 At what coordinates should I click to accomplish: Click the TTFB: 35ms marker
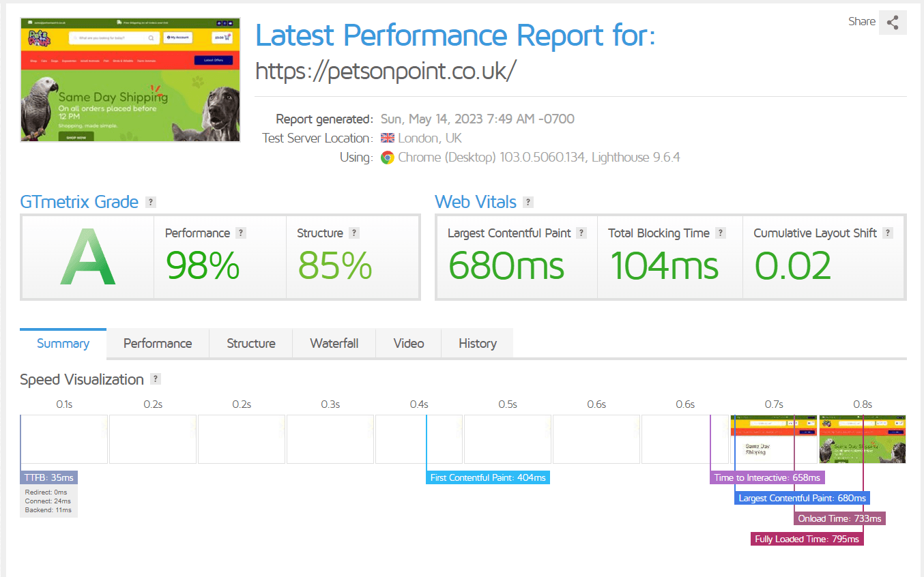(x=48, y=477)
